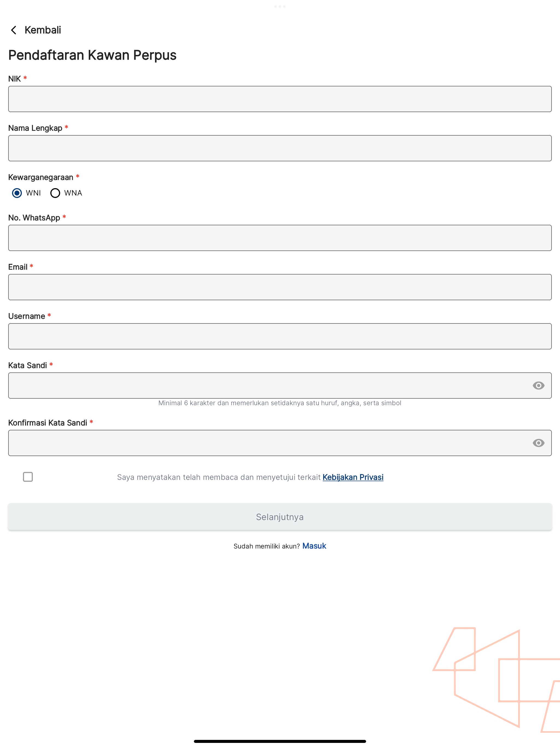The height and width of the screenshot is (747, 560).
Task: Choose the WNA citizenship option
Action: [55, 193]
